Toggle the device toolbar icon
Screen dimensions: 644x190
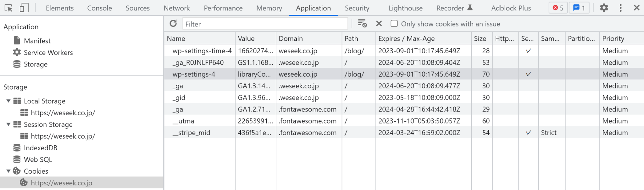tap(24, 8)
